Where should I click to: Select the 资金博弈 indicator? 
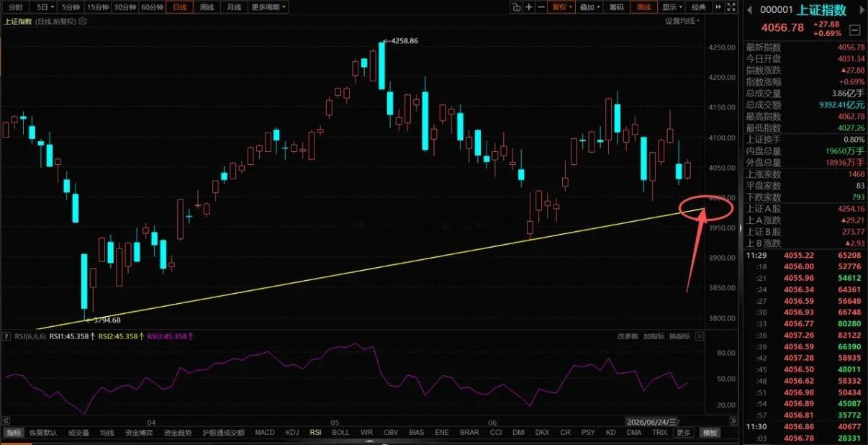coord(138,433)
